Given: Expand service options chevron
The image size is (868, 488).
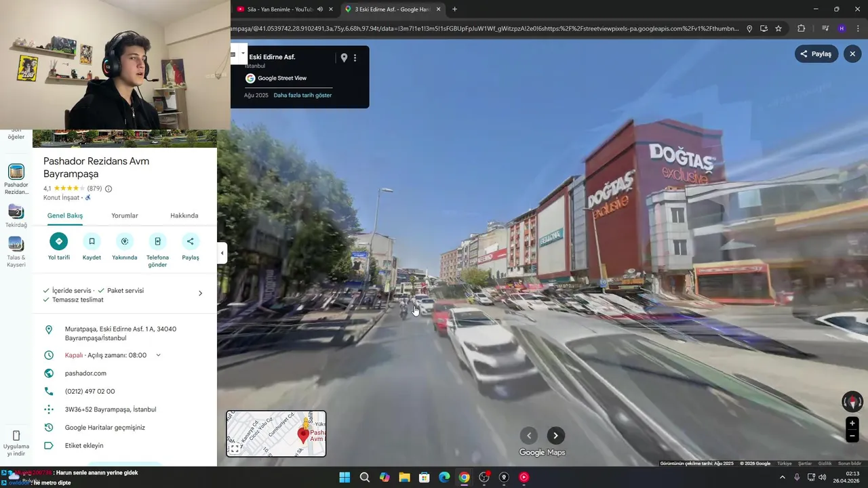Looking at the screenshot, I should coord(200,293).
